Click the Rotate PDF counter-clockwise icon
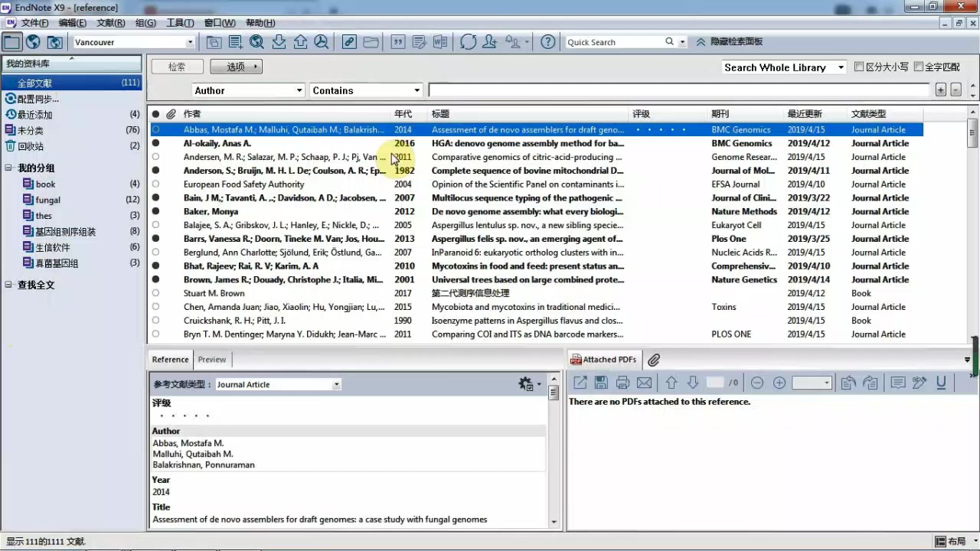980x551 pixels. [848, 383]
